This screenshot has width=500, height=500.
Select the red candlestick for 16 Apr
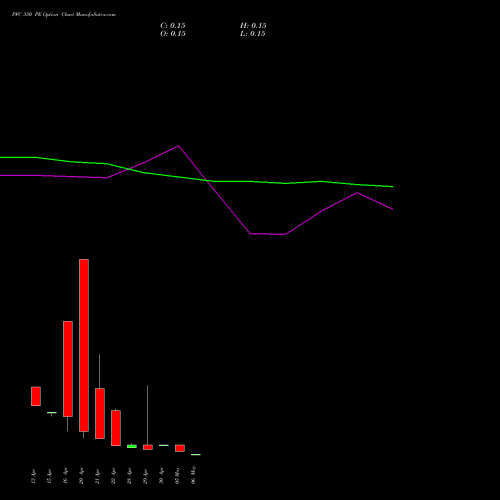click(x=68, y=369)
